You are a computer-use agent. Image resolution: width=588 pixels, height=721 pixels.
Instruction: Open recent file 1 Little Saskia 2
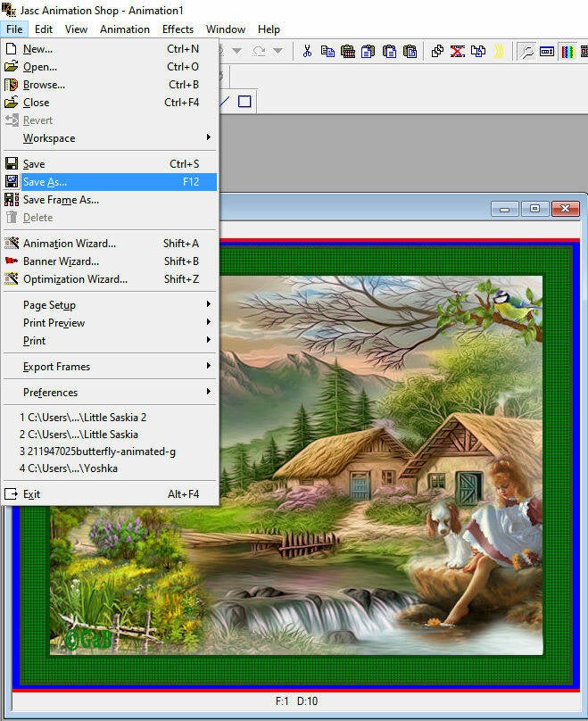(110, 417)
